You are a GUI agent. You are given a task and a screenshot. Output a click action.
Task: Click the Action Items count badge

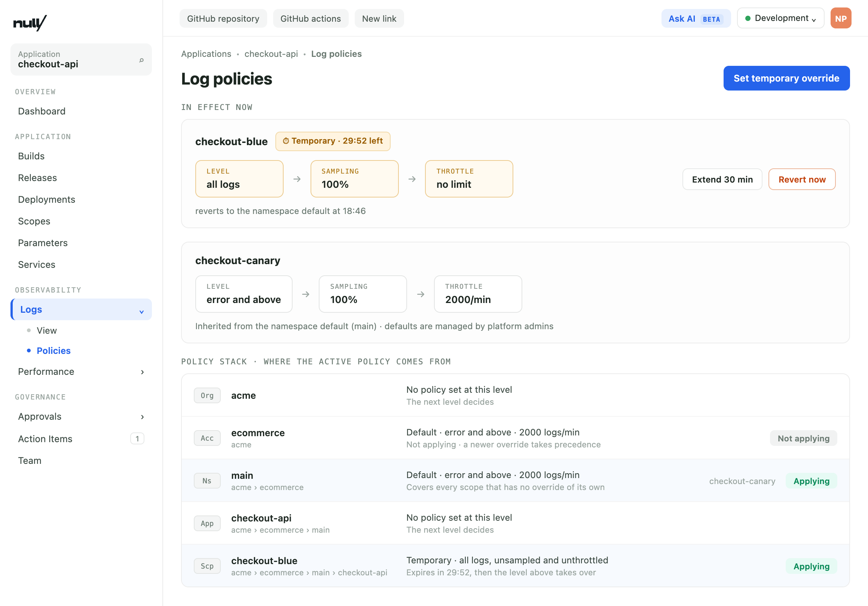point(137,438)
